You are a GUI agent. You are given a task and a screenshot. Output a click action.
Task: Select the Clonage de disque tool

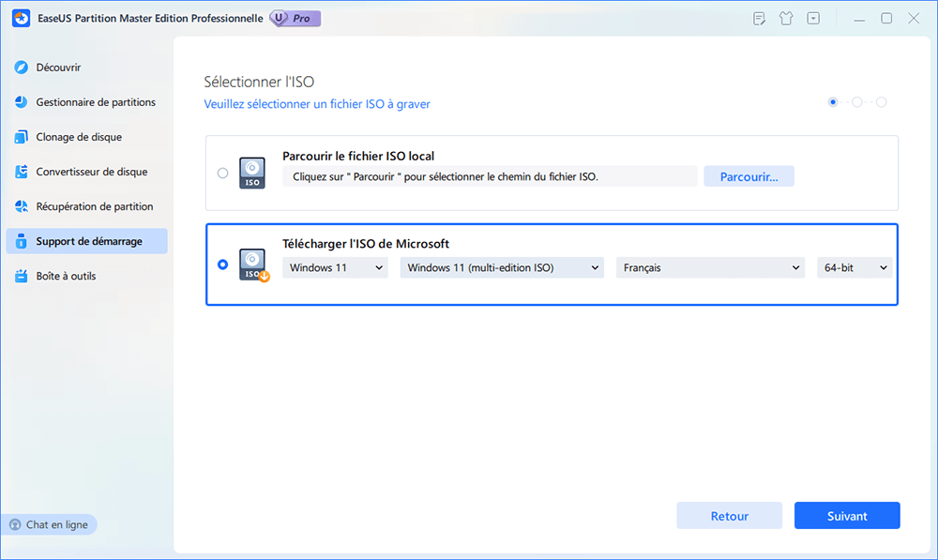(72, 136)
